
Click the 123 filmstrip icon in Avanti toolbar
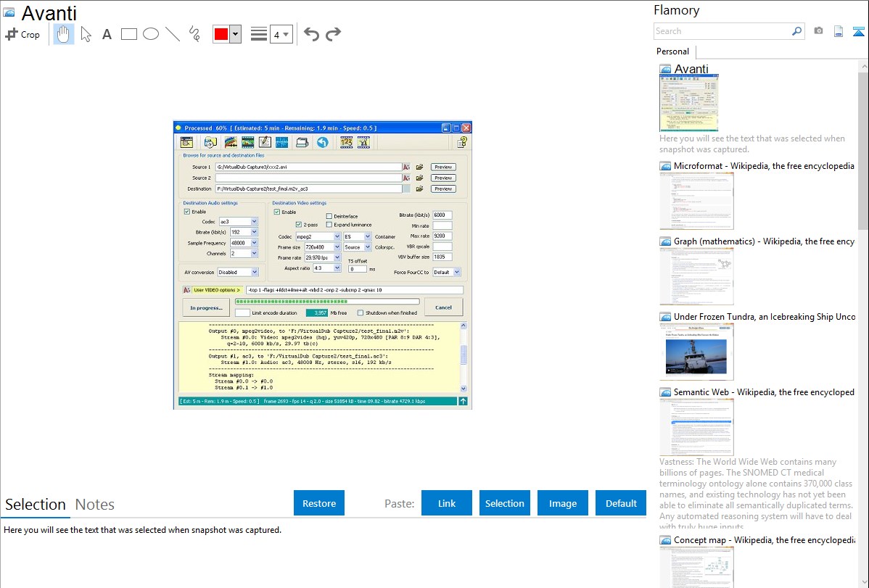[x=347, y=142]
